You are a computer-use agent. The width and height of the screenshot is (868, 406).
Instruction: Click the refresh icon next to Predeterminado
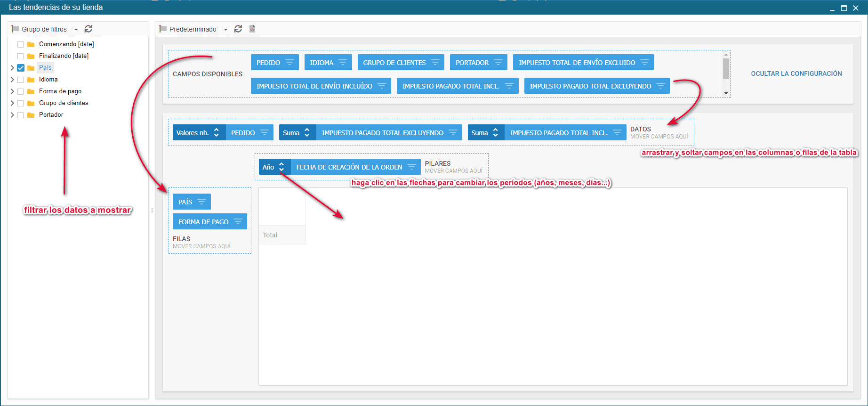(238, 29)
